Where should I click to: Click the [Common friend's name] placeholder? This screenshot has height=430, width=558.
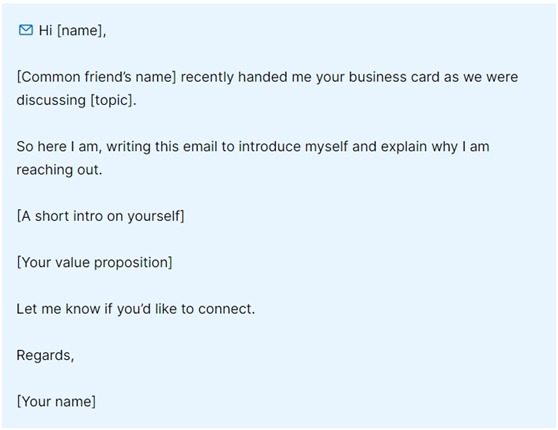[x=96, y=77]
